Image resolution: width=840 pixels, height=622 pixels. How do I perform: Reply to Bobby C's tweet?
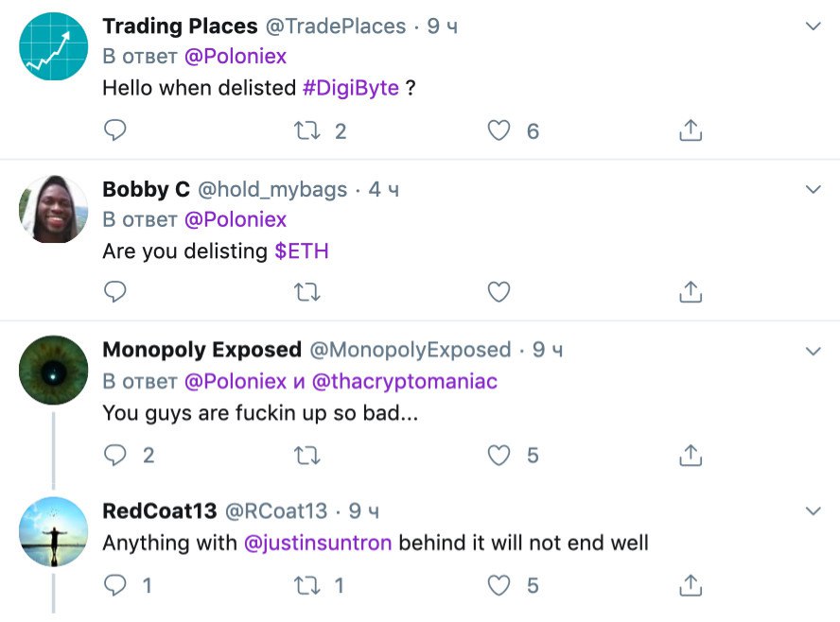(114, 292)
